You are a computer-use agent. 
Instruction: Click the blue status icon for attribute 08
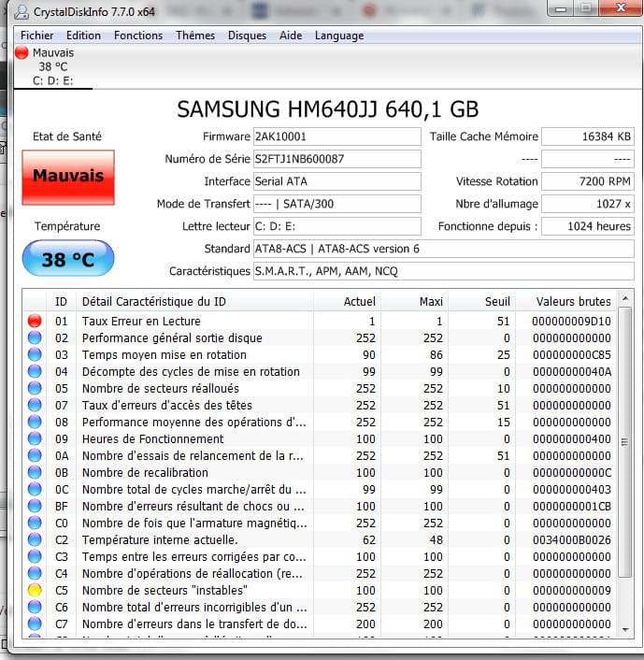click(35, 422)
